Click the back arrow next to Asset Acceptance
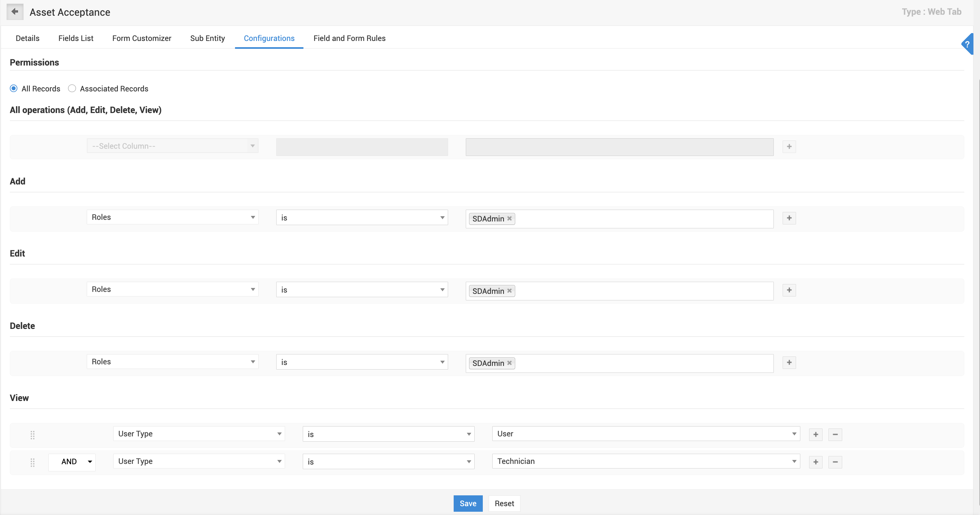 15,12
